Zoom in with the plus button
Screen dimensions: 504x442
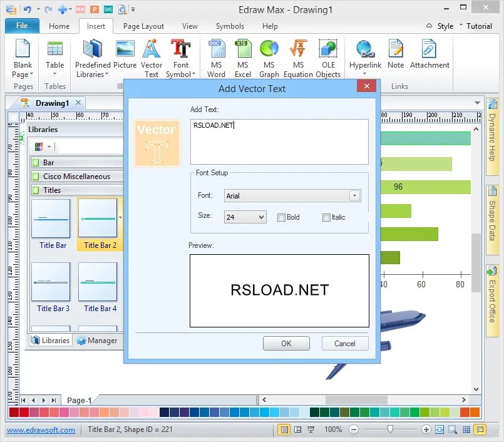click(426, 429)
